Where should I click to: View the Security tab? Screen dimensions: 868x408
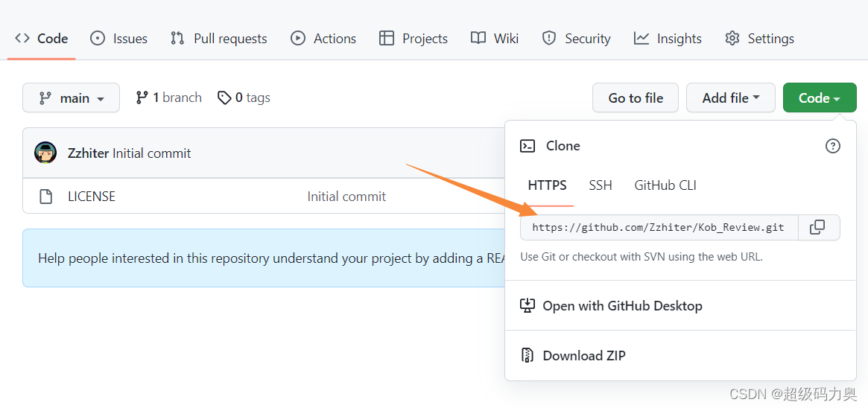point(576,39)
